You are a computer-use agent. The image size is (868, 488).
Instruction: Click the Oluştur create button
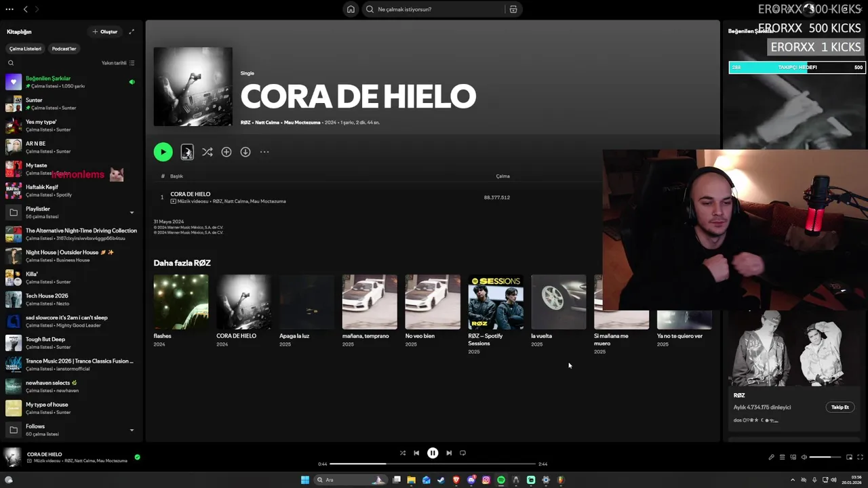coord(105,32)
